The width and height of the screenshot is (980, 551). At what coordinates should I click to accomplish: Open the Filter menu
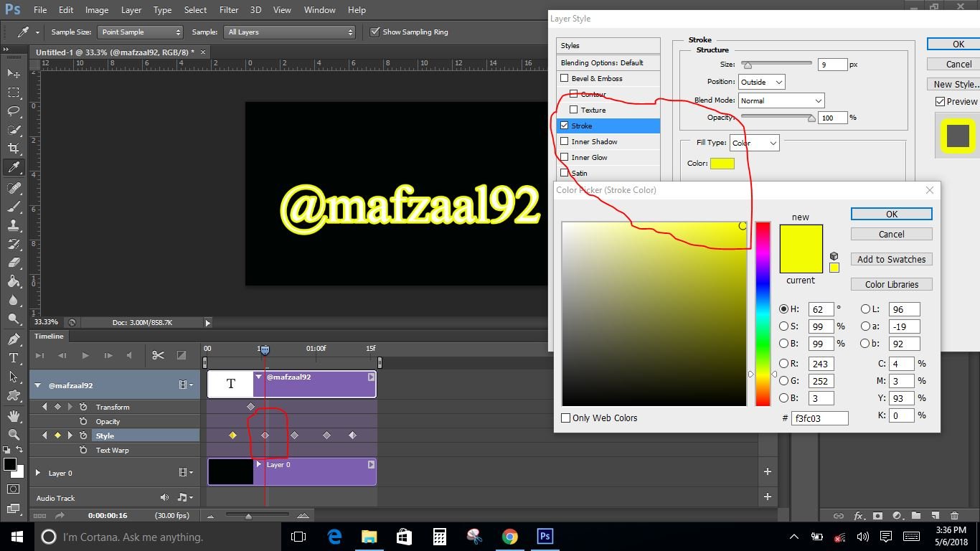[229, 10]
